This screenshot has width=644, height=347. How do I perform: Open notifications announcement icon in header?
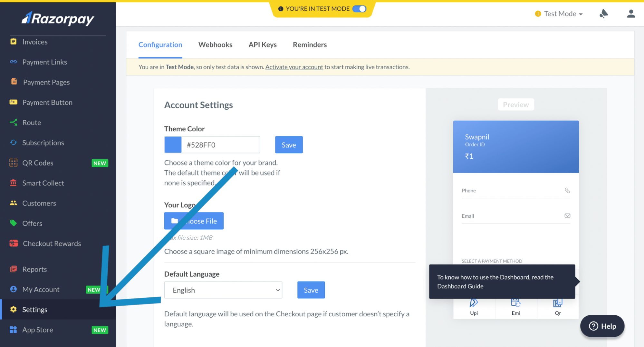tap(604, 14)
